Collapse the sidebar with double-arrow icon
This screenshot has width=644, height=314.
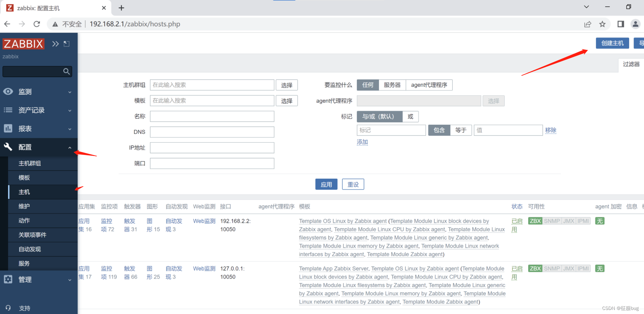56,44
